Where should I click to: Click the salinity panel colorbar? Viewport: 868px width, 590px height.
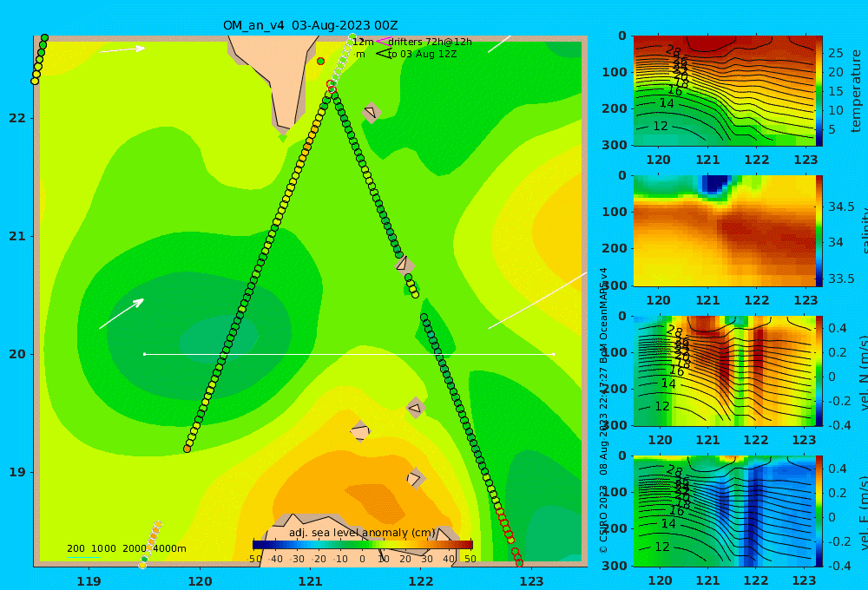[x=819, y=231]
